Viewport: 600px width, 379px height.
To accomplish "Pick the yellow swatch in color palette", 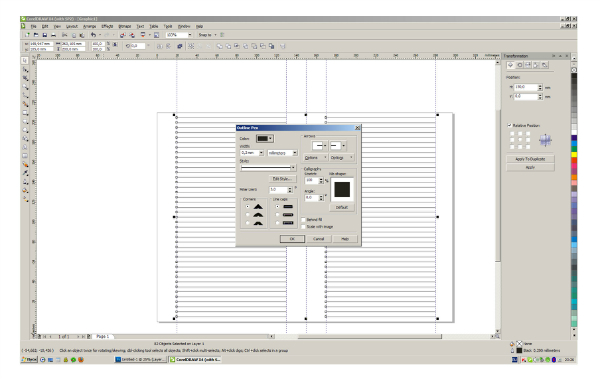I will pyautogui.click(x=574, y=154).
